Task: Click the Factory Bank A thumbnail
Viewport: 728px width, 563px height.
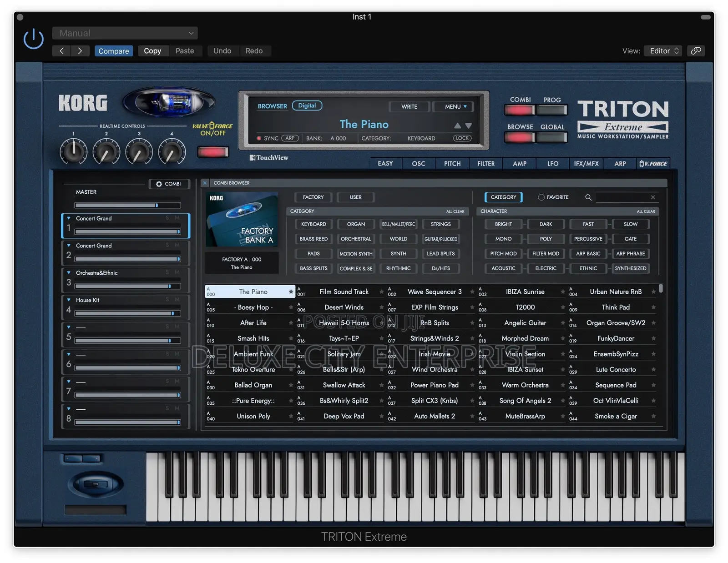Action: coord(242,220)
